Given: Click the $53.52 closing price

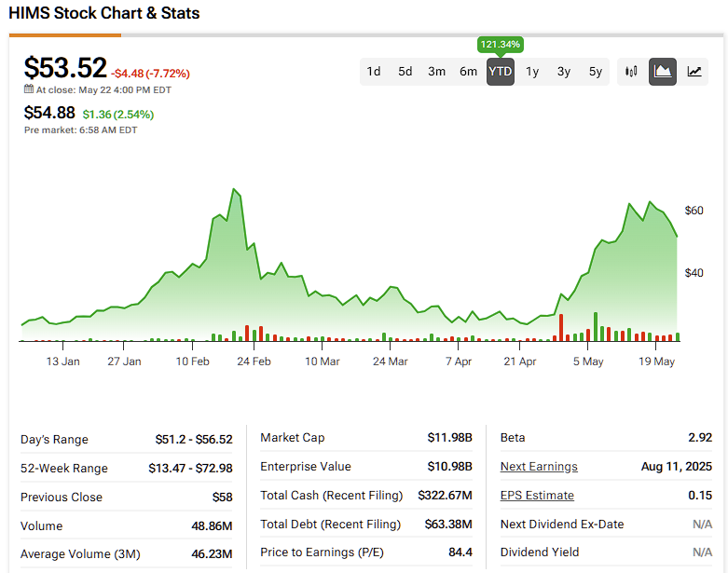Looking at the screenshot, I should [x=65, y=68].
